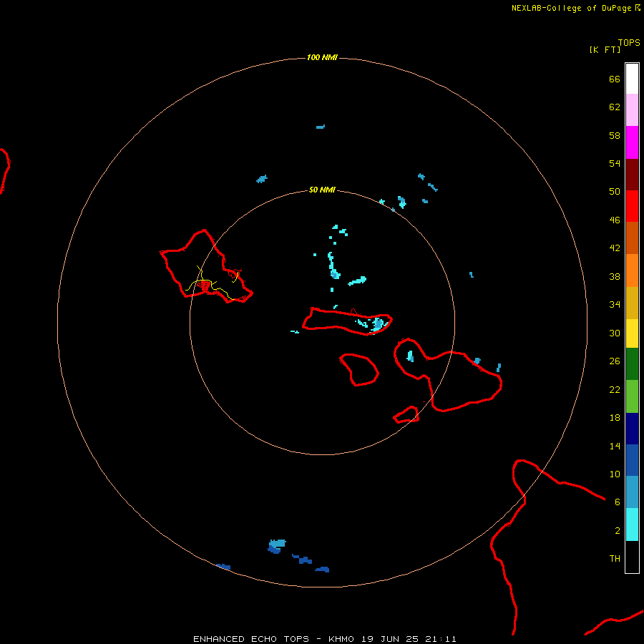This screenshot has width=644, height=644.
Task: Click the gold 38 kft legend swatch
Action: coord(632,302)
